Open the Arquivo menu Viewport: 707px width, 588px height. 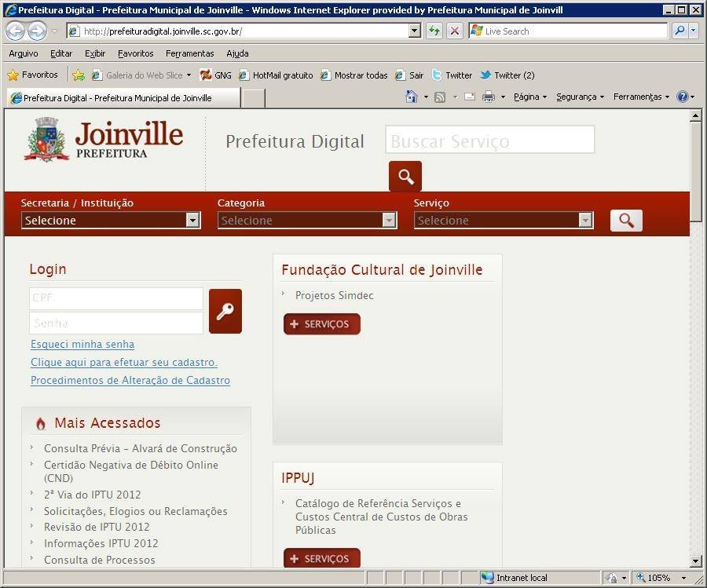click(24, 53)
